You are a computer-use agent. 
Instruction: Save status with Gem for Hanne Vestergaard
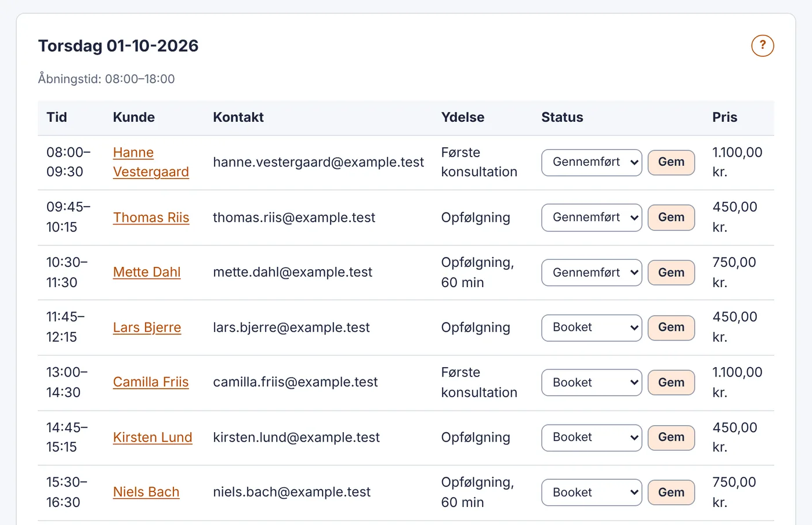pyautogui.click(x=671, y=162)
